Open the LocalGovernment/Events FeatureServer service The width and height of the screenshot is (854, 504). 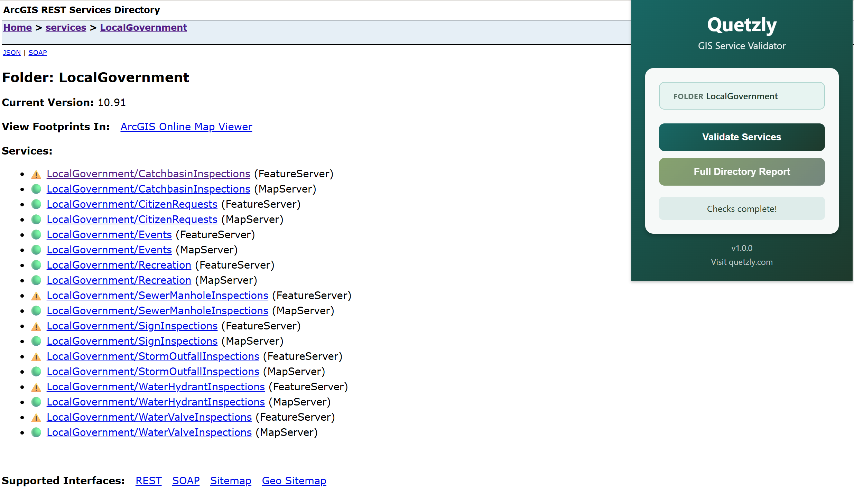(x=109, y=235)
